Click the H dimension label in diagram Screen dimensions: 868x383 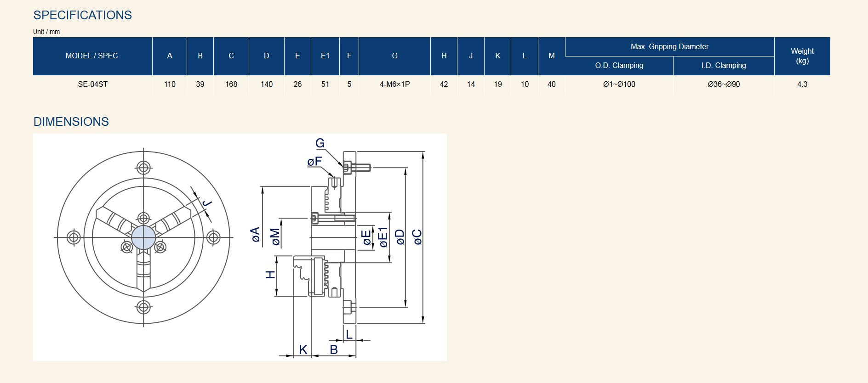[270, 275]
